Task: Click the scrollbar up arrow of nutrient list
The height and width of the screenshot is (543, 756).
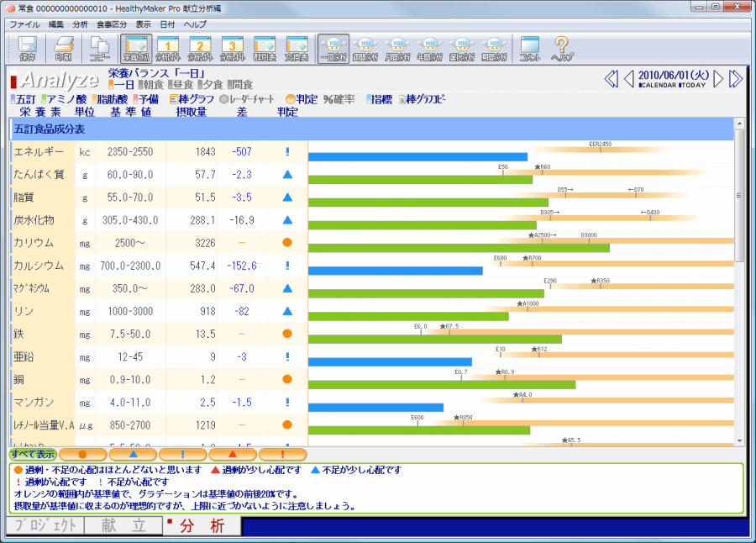Action: click(x=739, y=124)
